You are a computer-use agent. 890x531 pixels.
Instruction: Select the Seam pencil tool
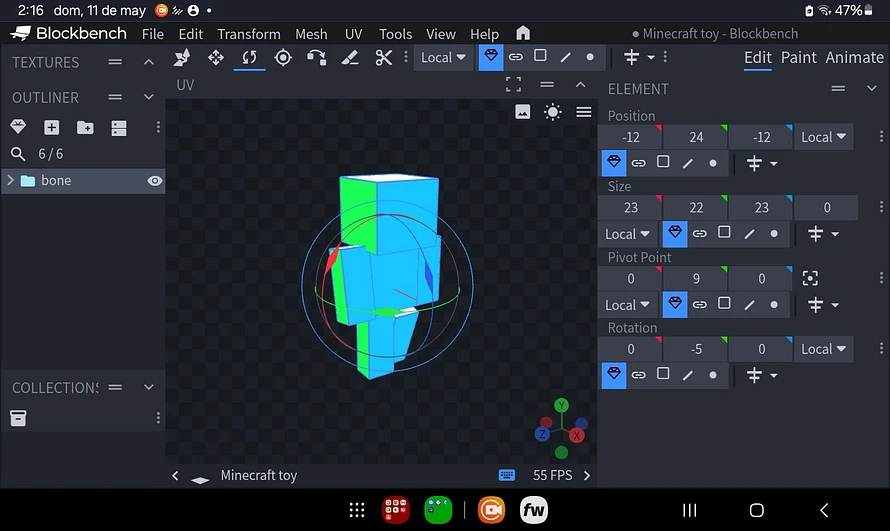(350, 57)
